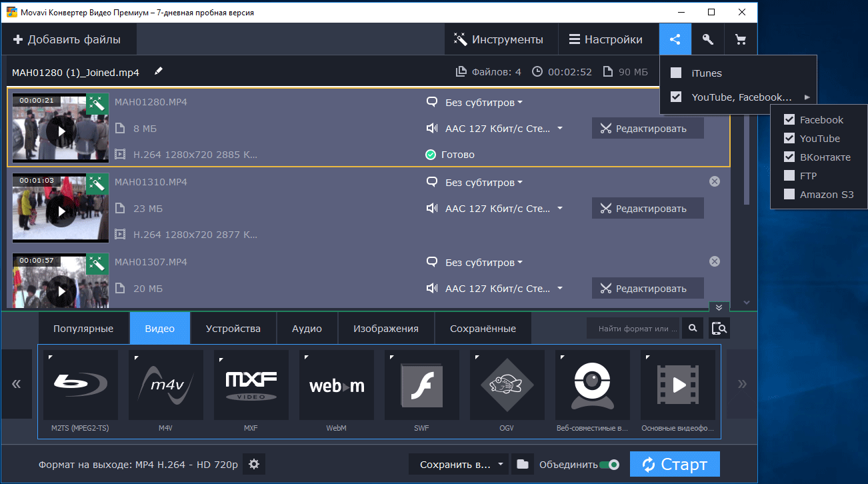Uncheck the Facebook checkbox
Viewport: 868px width, 484px height.
[789, 120]
